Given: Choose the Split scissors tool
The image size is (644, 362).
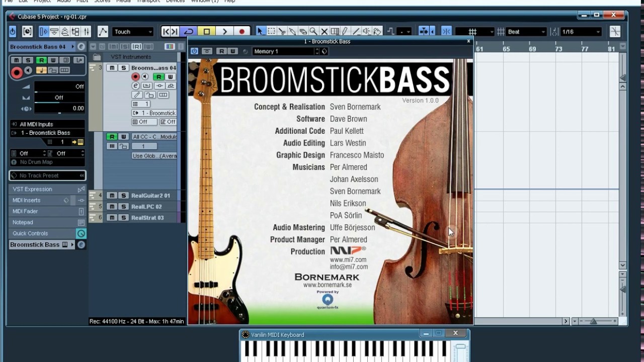Looking at the screenshot, I should pyautogui.click(x=282, y=32).
